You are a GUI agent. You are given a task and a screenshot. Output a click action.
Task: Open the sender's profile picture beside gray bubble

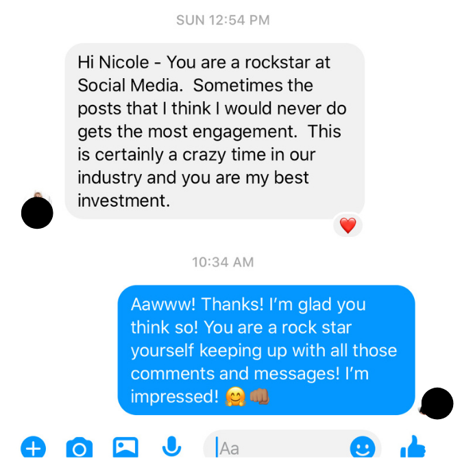click(37, 212)
